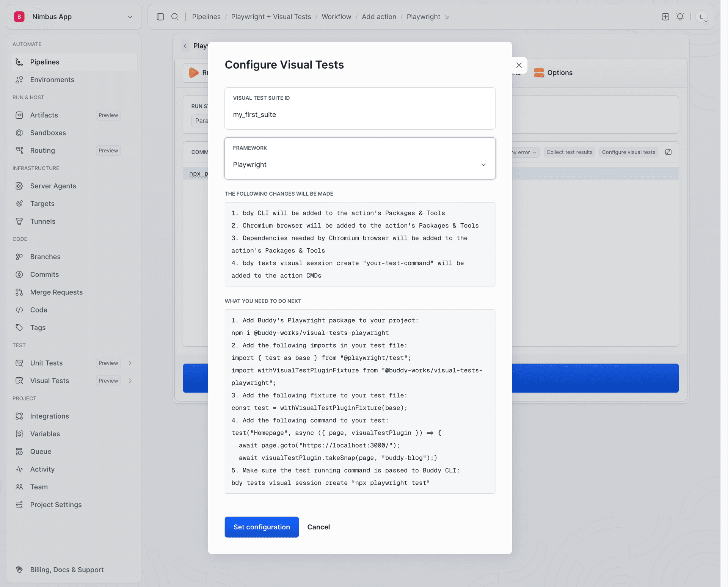Click "THE FOLLOWING CHANGES WILL BE MADE" label
The height and width of the screenshot is (587, 728).
pos(279,194)
